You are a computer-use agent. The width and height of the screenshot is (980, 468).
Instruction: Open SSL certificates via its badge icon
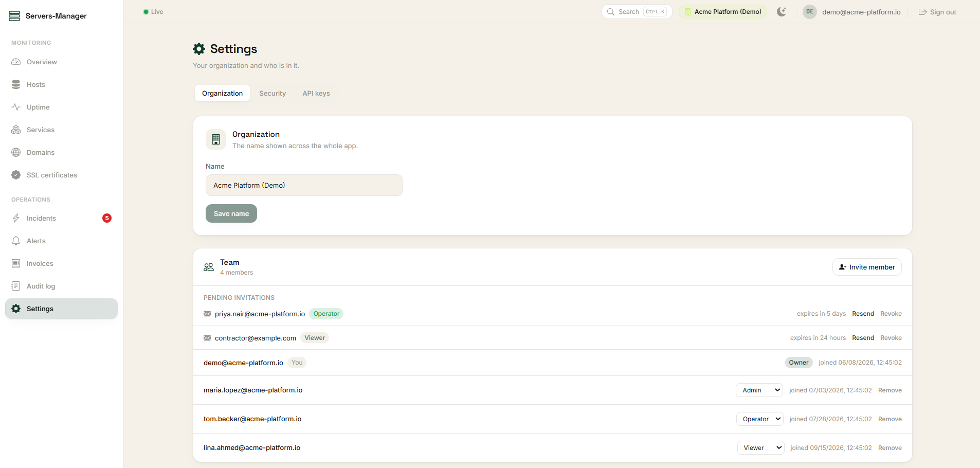point(16,175)
